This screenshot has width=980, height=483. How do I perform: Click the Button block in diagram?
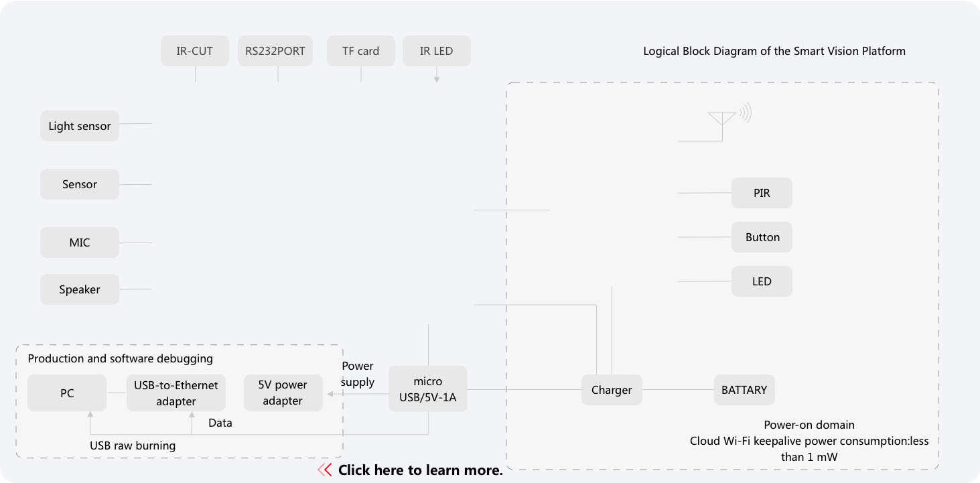tap(762, 237)
